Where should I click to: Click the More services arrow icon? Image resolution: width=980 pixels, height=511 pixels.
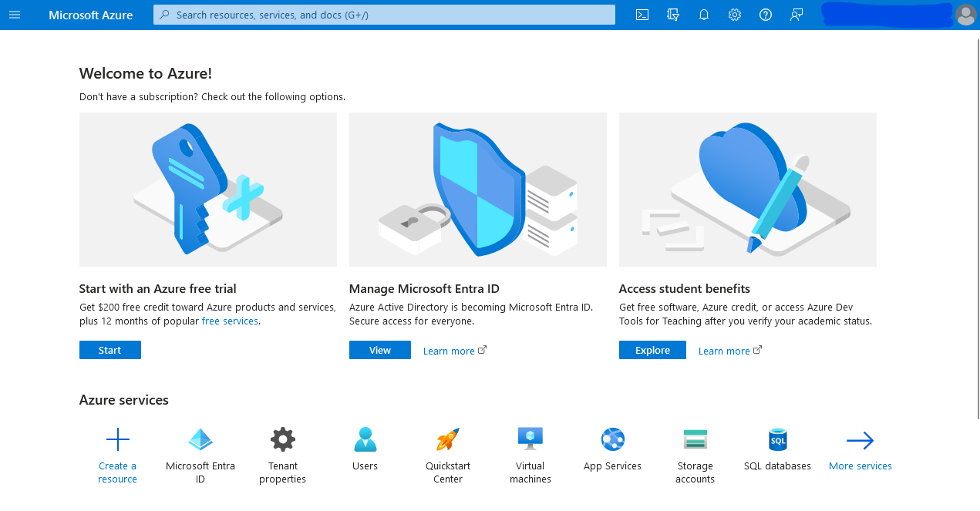pos(860,441)
